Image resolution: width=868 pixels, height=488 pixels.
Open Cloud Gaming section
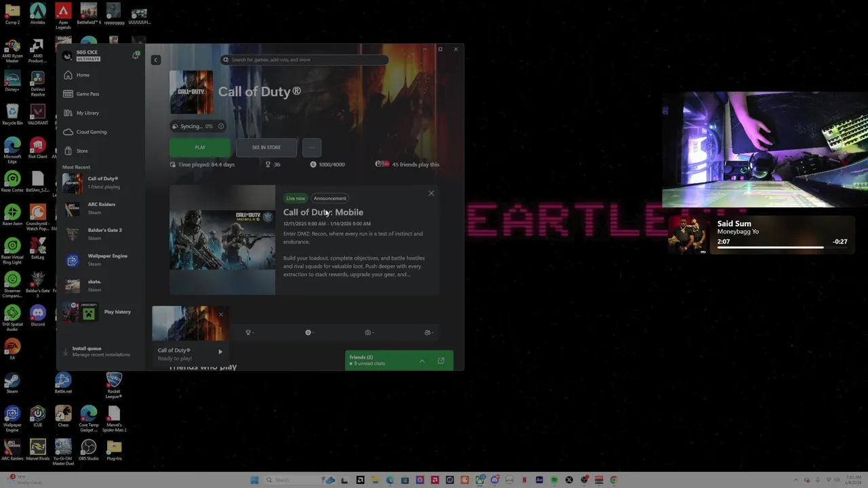[x=85, y=132]
